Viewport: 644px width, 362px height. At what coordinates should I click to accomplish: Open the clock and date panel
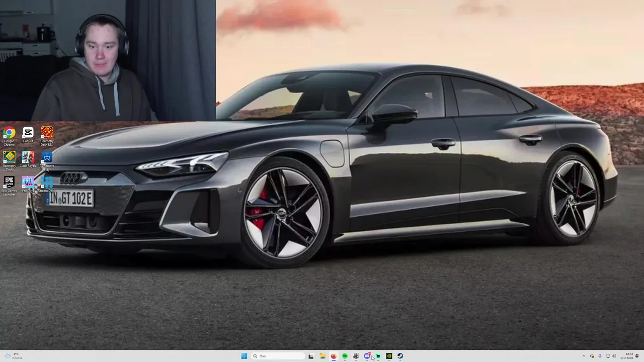pyautogui.click(x=627, y=356)
